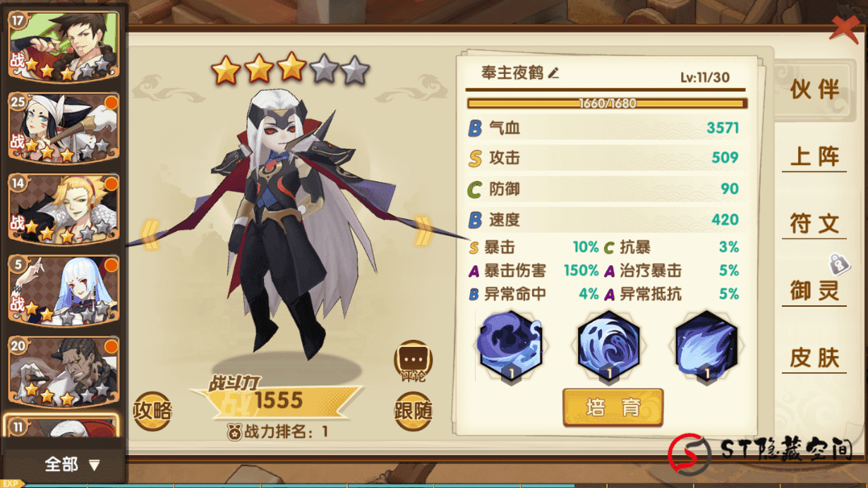Viewport: 868px width, 488px height.
Task: Click the pencil edit icon beside 奉主夜鹤
Action: [x=553, y=73]
